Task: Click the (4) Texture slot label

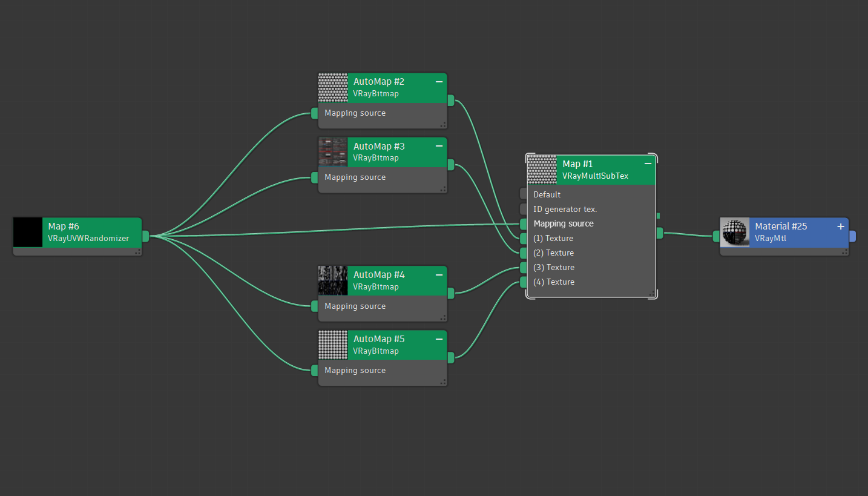Action: [554, 282]
